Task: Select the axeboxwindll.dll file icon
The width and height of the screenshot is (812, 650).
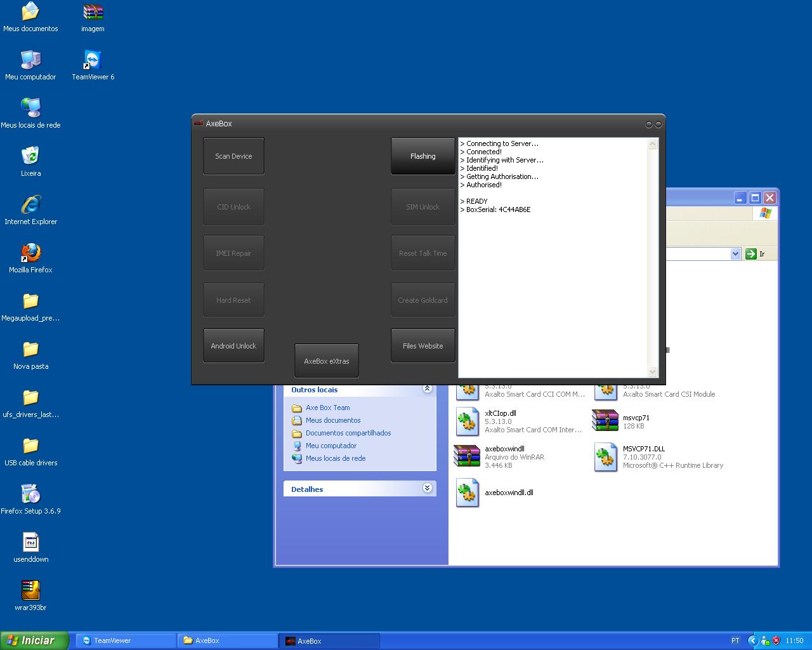Action: pos(467,493)
